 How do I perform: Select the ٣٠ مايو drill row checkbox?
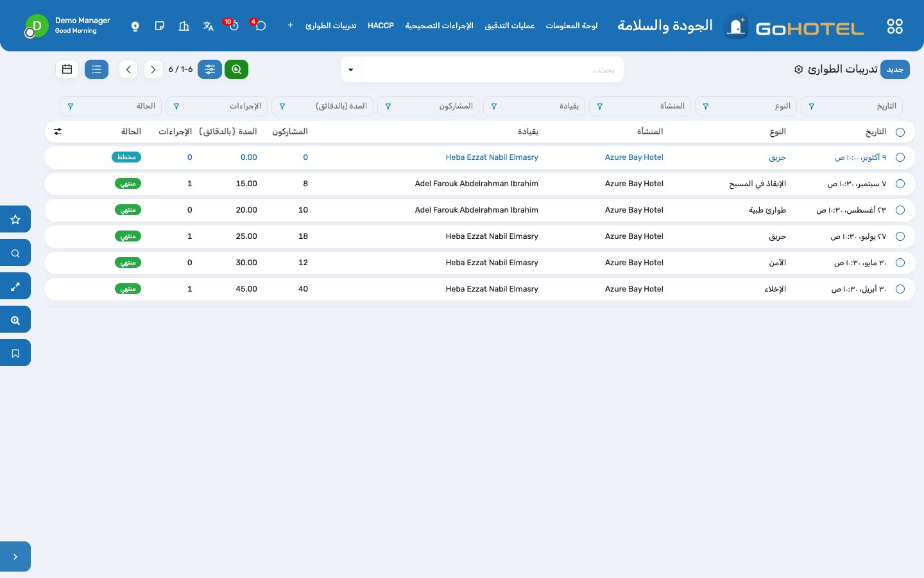tap(900, 263)
